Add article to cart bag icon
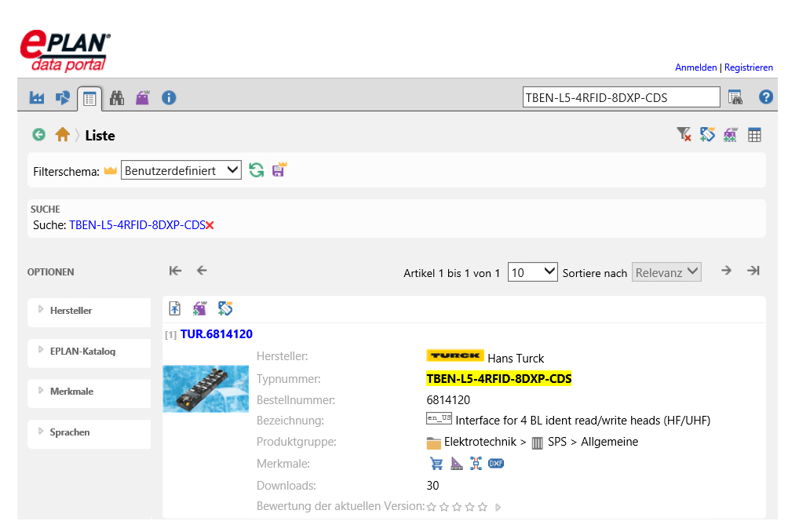Viewport: 799px width, 532px height. pyautogui.click(x=199, y=308)
